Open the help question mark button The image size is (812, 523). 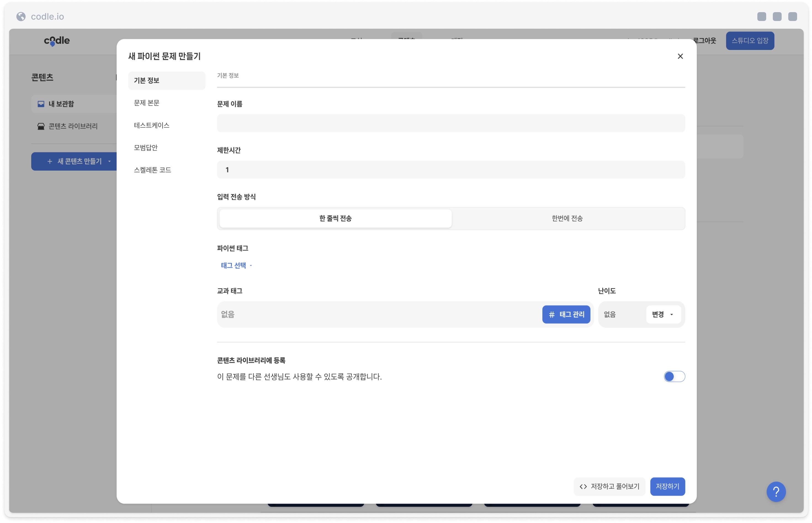(x=776, y=491)
